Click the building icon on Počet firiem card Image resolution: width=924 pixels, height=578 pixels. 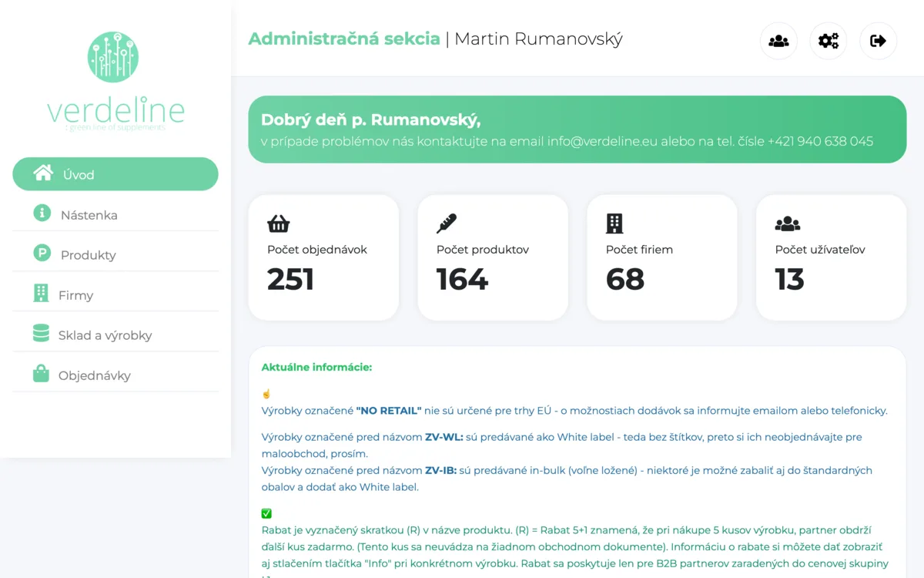click(614, 223)
